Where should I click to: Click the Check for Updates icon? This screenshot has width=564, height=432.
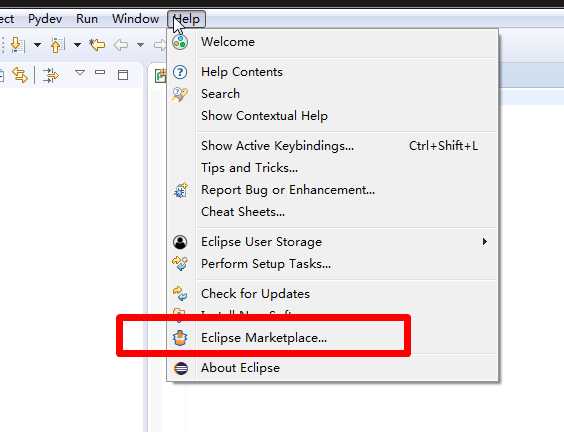point(180,293)
